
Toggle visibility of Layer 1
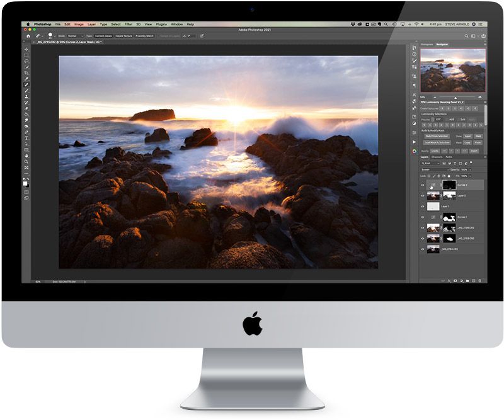pos(423,206)
